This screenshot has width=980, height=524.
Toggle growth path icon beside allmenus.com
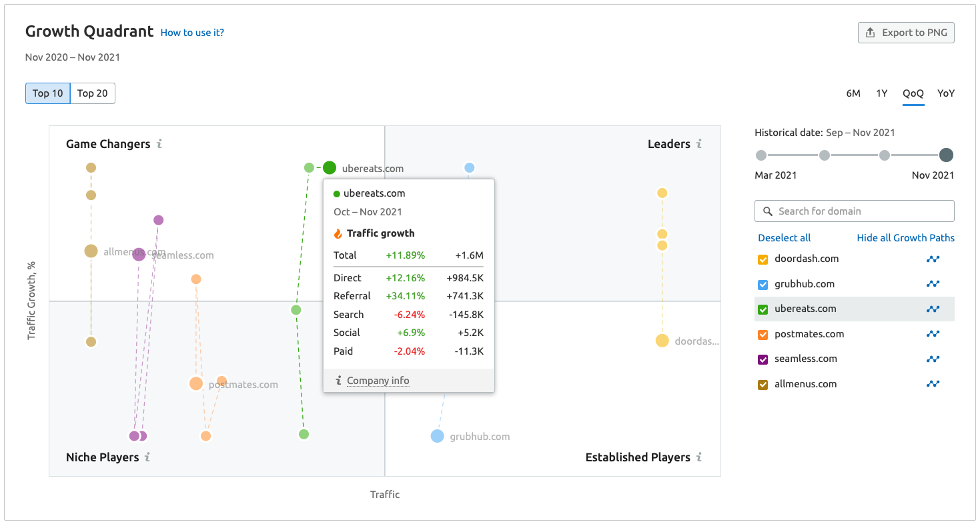[933, 384]
